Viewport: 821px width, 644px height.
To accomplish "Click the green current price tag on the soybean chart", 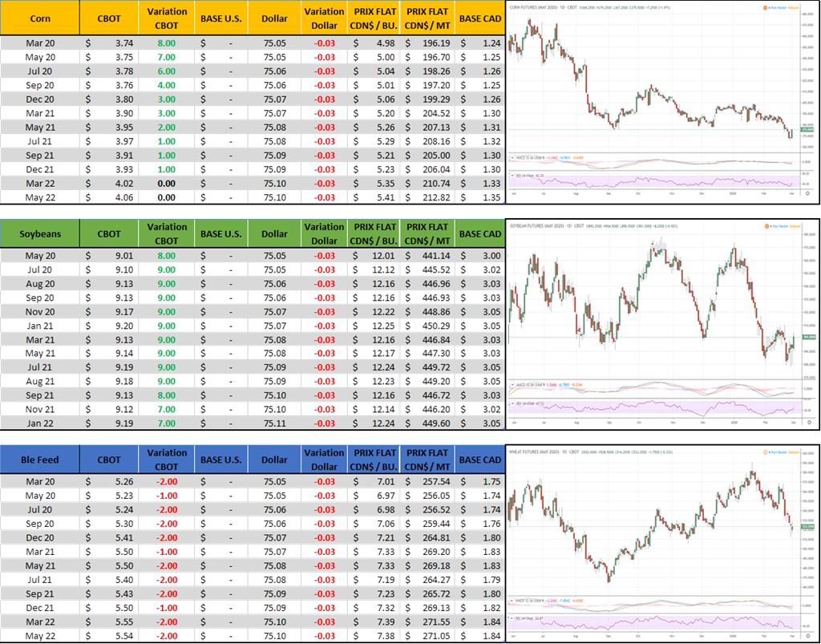I will [808, 338].
